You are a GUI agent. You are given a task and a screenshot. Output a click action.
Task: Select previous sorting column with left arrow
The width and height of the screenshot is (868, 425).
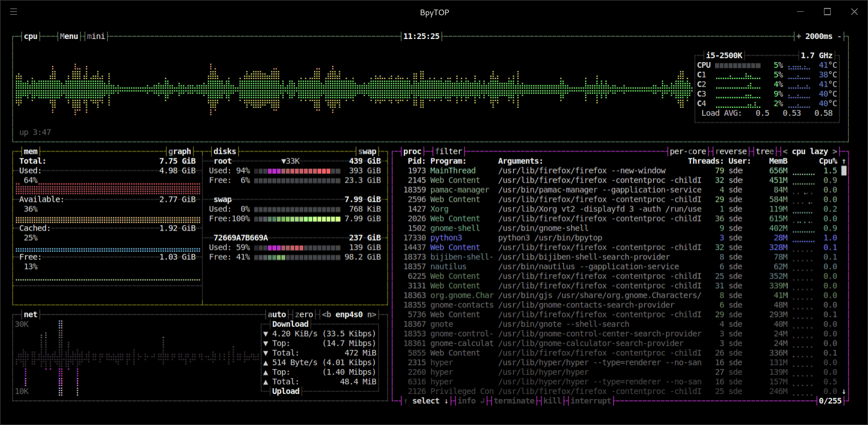(784, 151)
